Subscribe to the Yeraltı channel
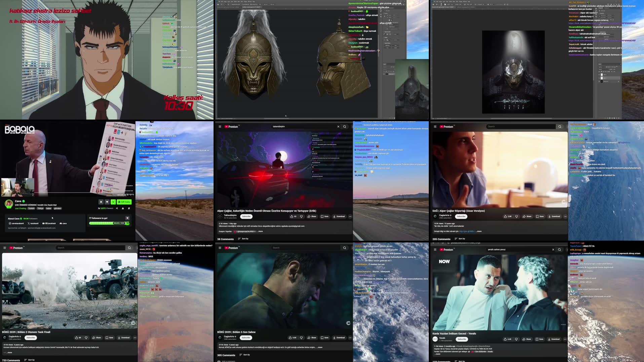This screenshot has height=362, width=644. coord(462,339)
